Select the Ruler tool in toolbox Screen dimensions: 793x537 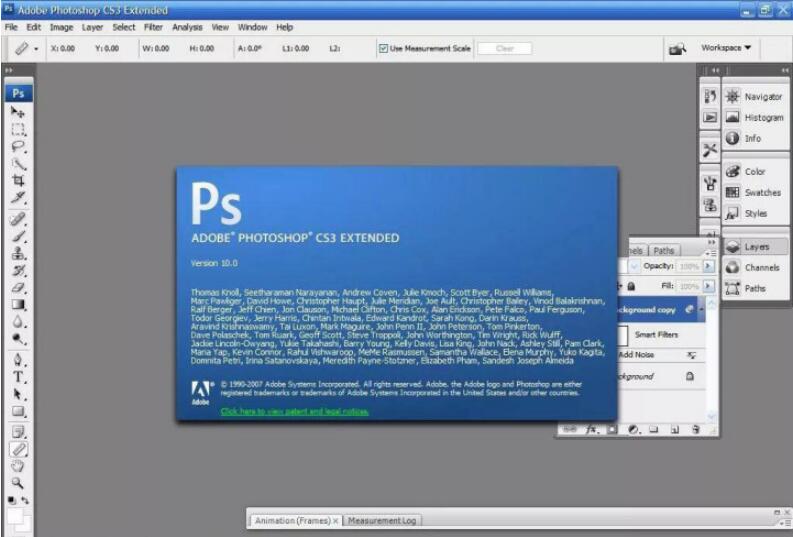click(18, 449)
